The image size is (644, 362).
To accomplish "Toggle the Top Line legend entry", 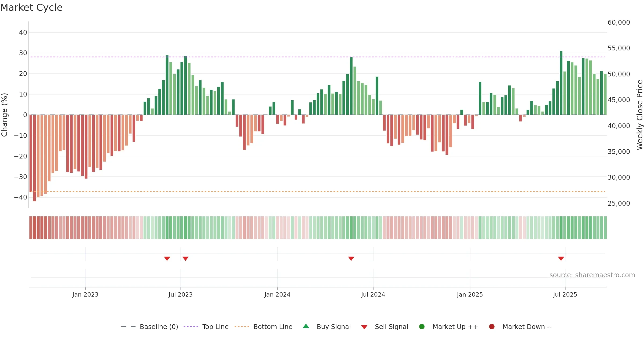I will [206, 327].
